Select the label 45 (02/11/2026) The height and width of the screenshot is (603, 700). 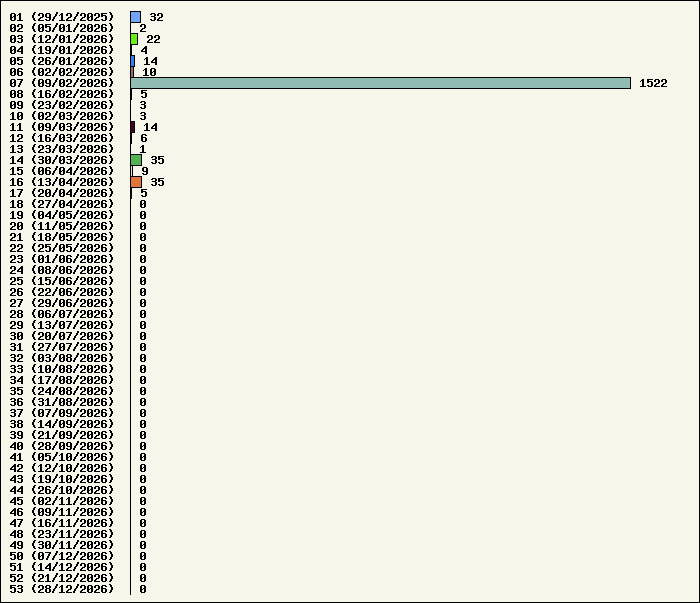pyautogui.click(x=62, y=501)
